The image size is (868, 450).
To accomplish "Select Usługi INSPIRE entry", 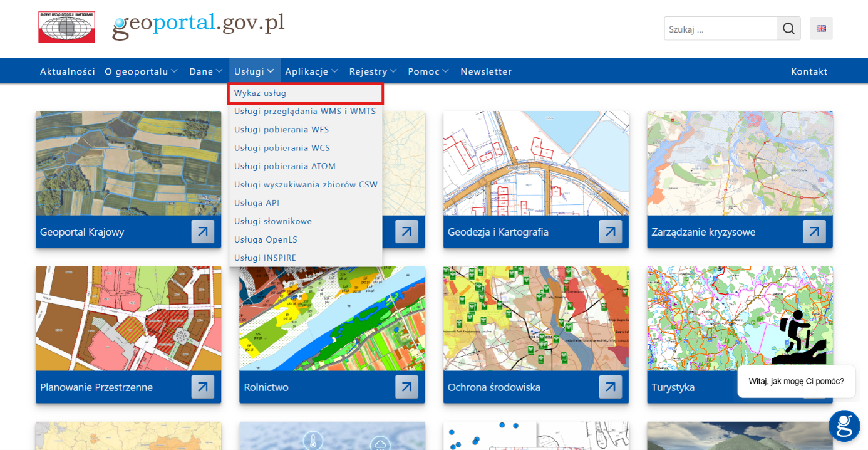I will tap(306, 258).
